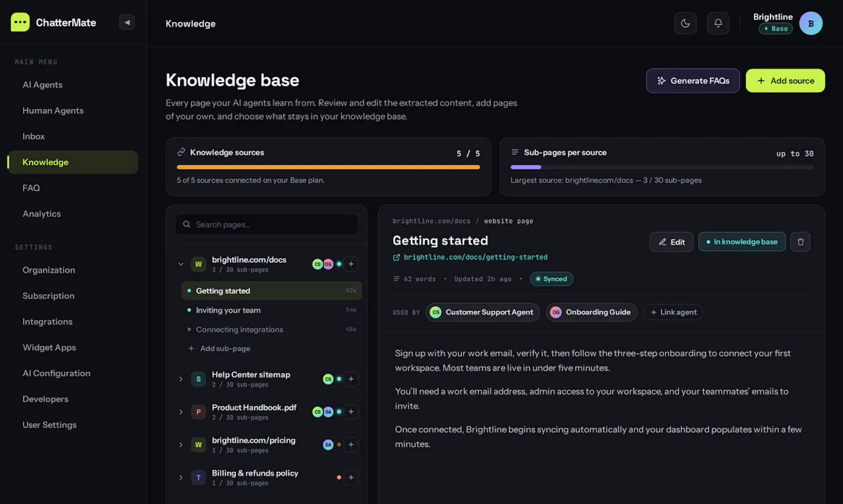843x504 pixels.
Task: Click plus icon next to Help Center sitemap
Action: pyautogui.click(x=351, y=379)
